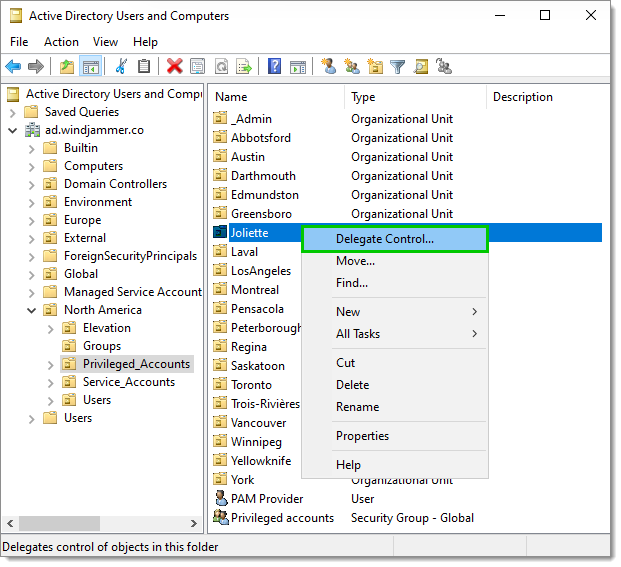Image resolution: width=621 pixels, height=567 pixels.
Task: Click the Cut scissors toolbar icon
Action: click(x=121, y=66)
